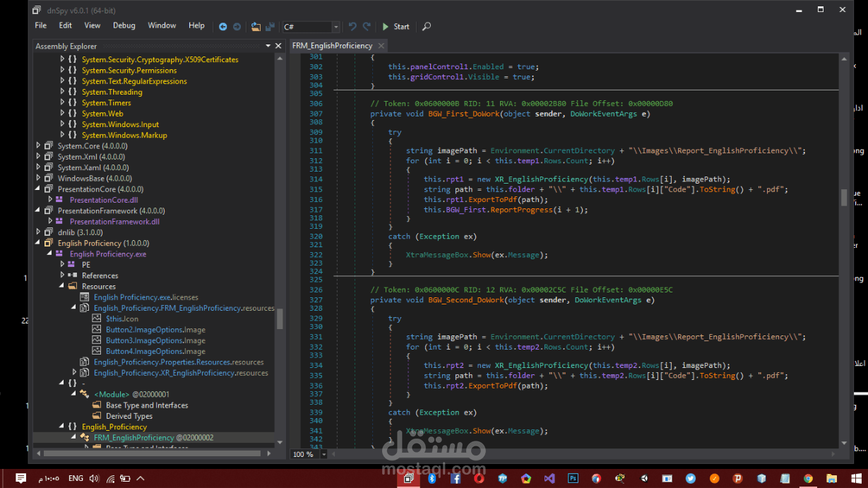
Task: Close the Assembly Explorer panel
Action: (x=279, y=46)
